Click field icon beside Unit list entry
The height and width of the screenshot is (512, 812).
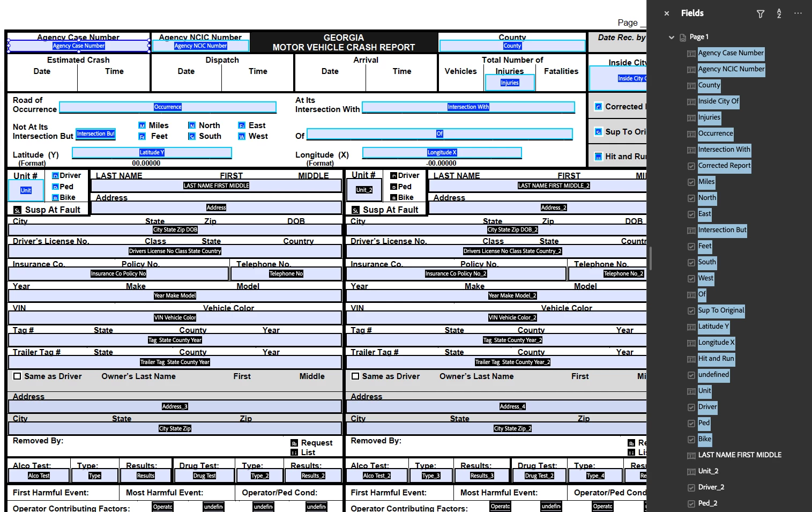point(691,391)
